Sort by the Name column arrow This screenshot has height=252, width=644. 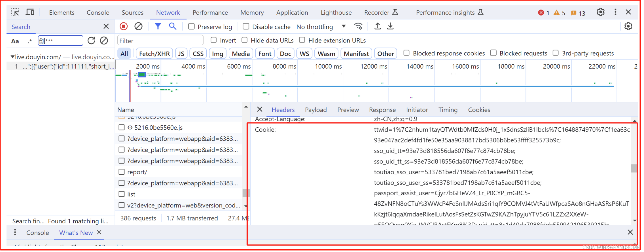(246, 107)
